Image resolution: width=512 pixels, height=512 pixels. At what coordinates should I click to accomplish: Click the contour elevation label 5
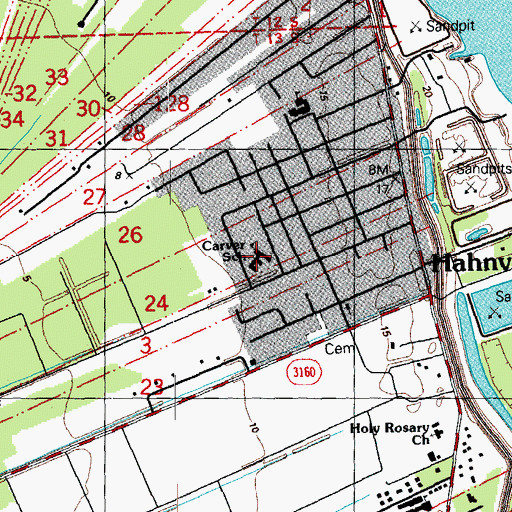[x=27, y=278]
